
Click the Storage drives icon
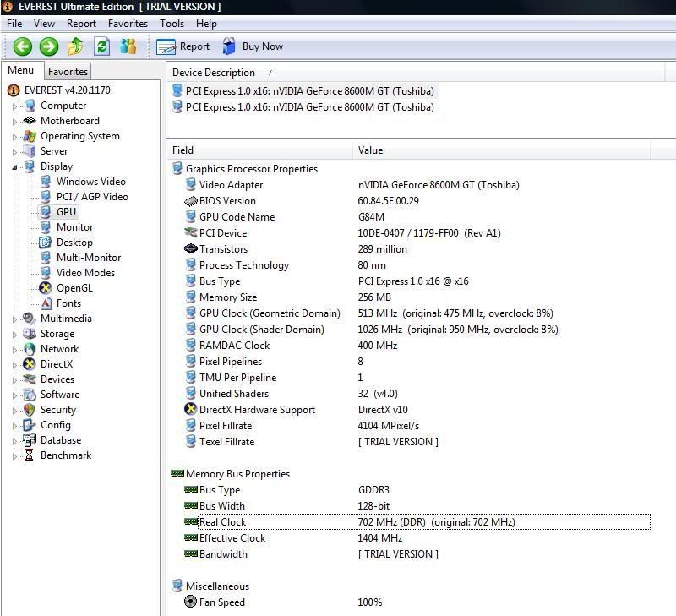[30, 334]
